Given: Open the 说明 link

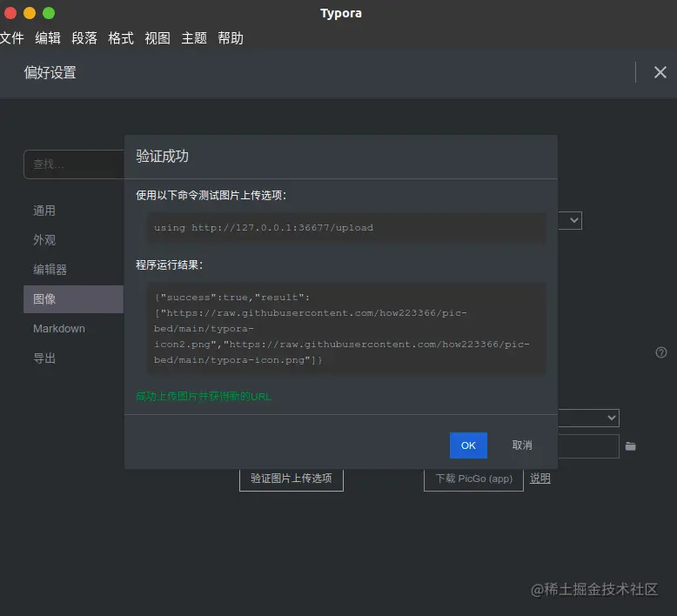Looking at the screenshot, I should [540, 479].
